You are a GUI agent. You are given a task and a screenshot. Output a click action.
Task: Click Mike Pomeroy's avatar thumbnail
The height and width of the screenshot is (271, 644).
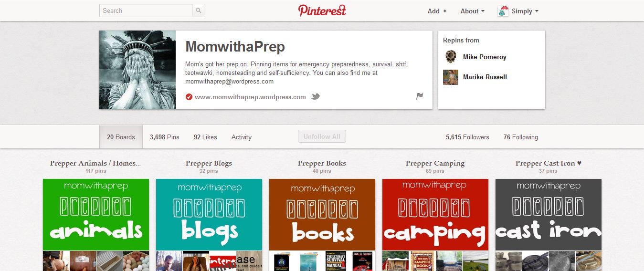point(451,57)
